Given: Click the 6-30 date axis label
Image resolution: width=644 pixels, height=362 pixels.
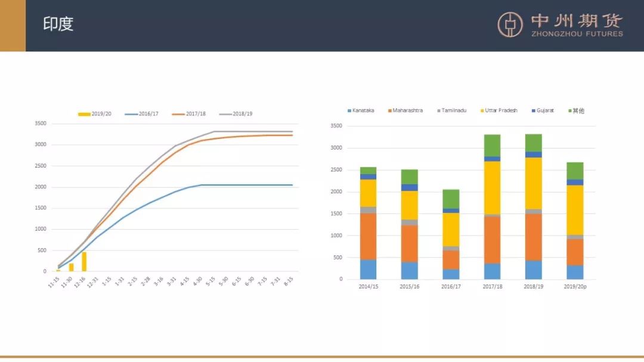Looking at the screenshot, I should pos(249,281).
